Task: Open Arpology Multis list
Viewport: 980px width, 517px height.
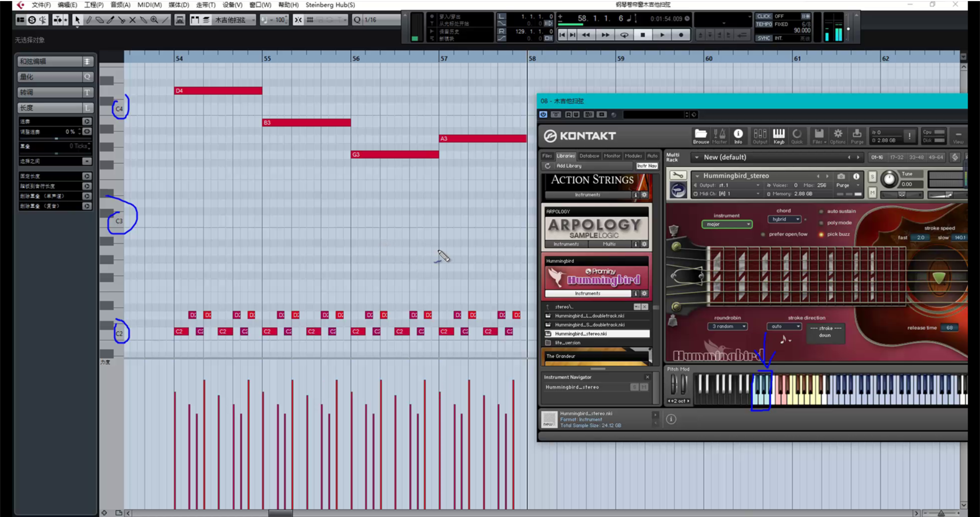Action: 609,244
